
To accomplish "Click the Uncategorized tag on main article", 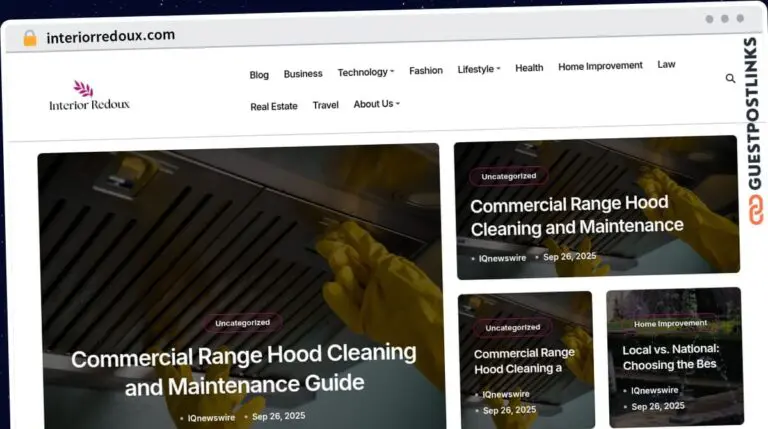I will click(242, 323).
